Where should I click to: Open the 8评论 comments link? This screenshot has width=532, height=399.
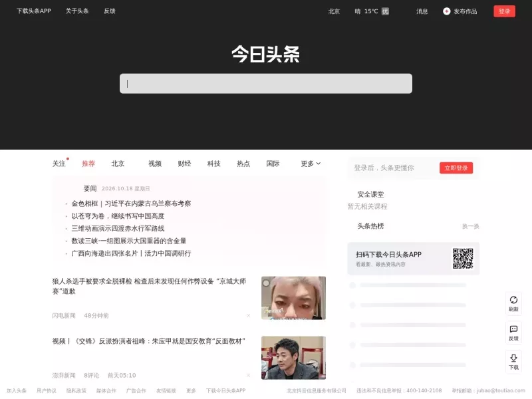(x=92, y=375)
